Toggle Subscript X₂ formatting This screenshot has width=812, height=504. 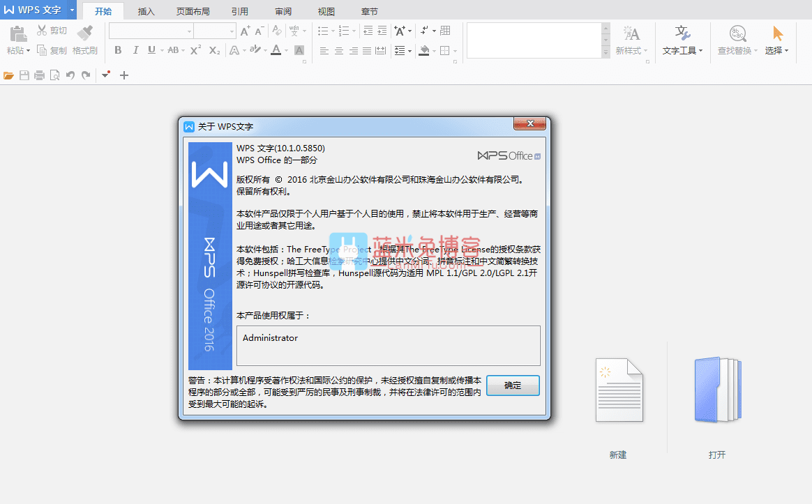coord(214,50)
